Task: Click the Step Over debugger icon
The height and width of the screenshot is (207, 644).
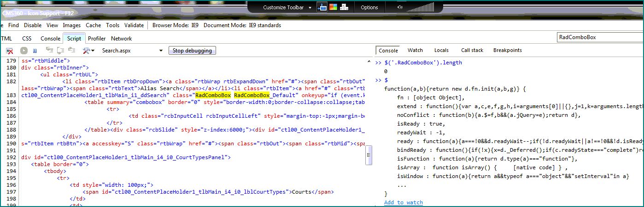Action: [60, 51]
